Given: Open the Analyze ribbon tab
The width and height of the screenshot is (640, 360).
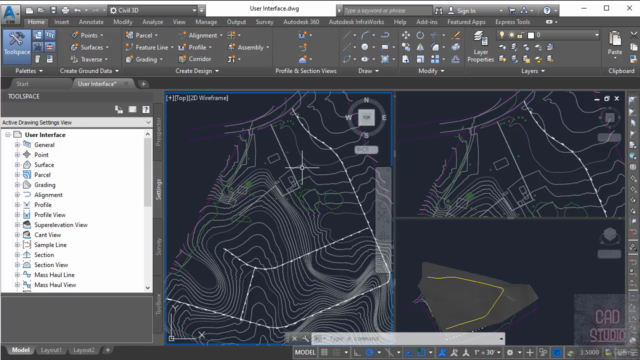Looking at the screenshot, I should tap(153, 22).
